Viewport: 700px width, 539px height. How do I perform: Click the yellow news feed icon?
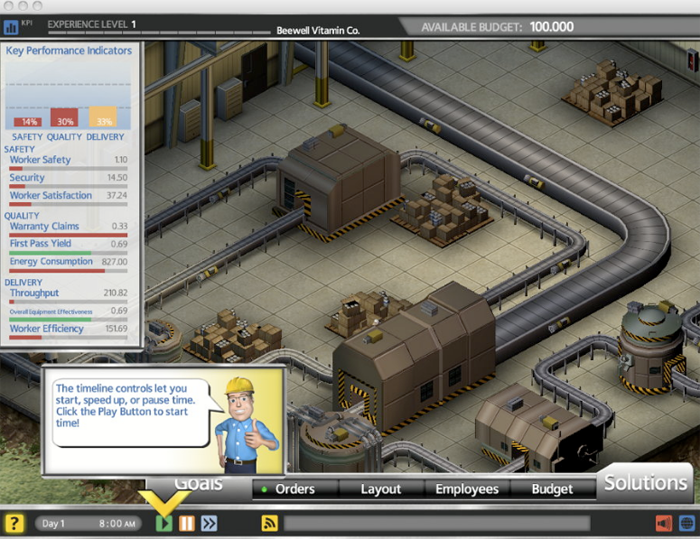click(269, 523)
